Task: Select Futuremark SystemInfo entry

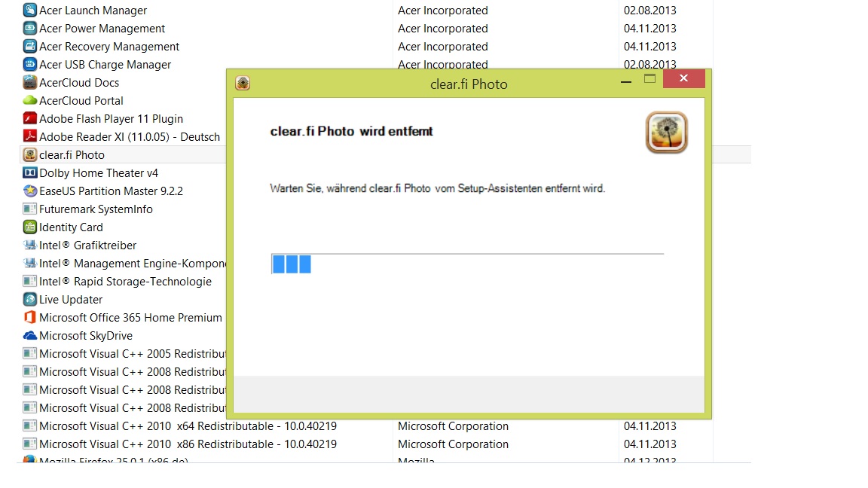Action: [x=96, y=209]
